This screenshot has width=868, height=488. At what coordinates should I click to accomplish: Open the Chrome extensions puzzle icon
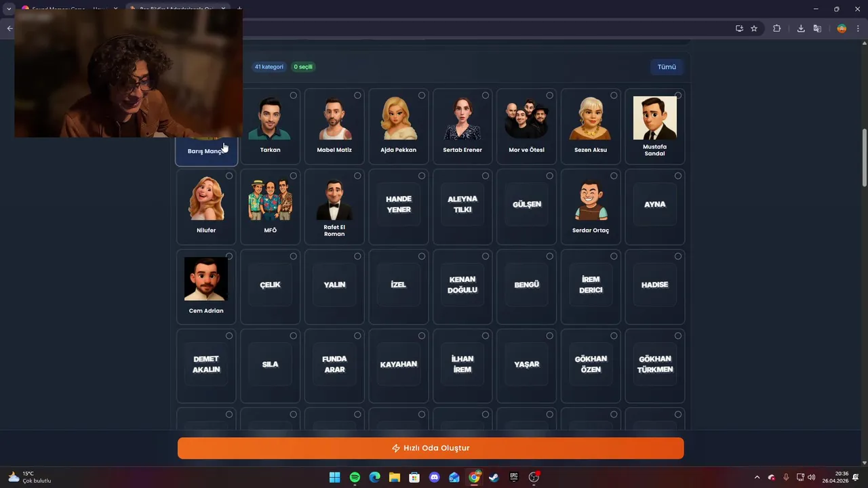coord(777,28)
